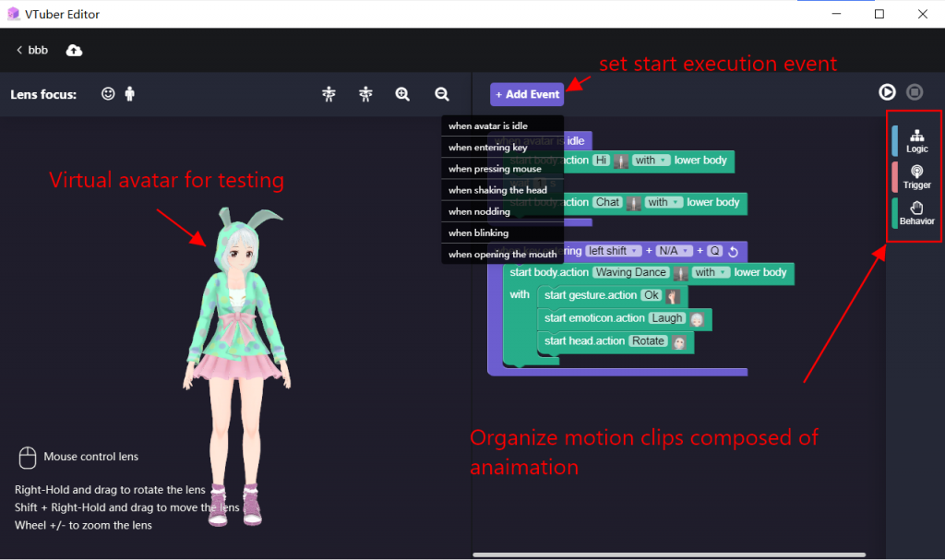Viewport: 945px width, 560px height.
Task: Select the 'start emoticon.action' block
Action: (594, 318)
